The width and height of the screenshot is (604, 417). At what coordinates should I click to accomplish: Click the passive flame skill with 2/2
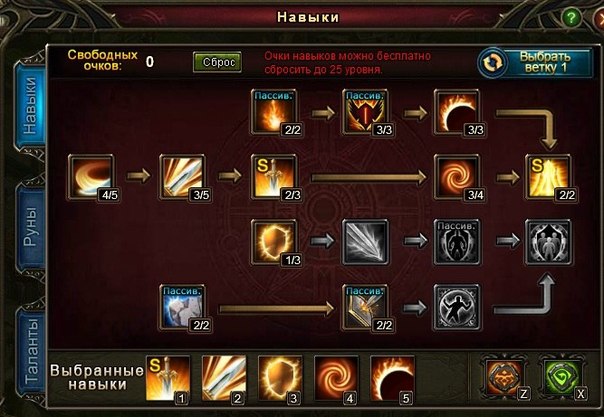[x=274, y=112]
